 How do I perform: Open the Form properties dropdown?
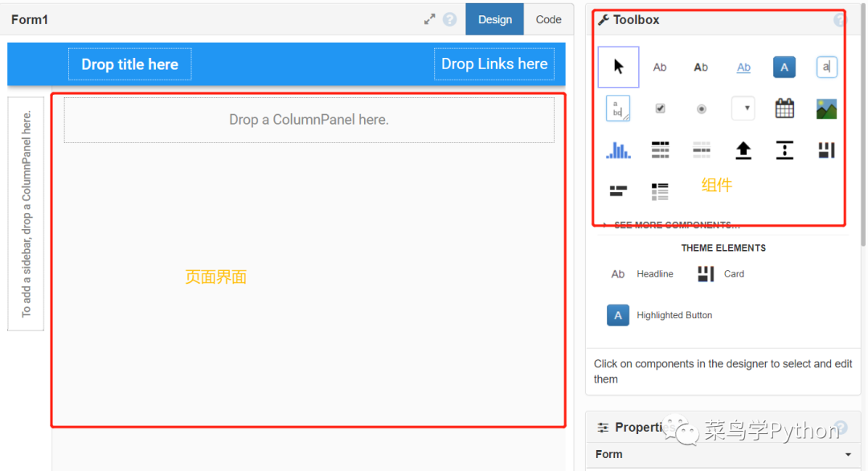(723, 454)
